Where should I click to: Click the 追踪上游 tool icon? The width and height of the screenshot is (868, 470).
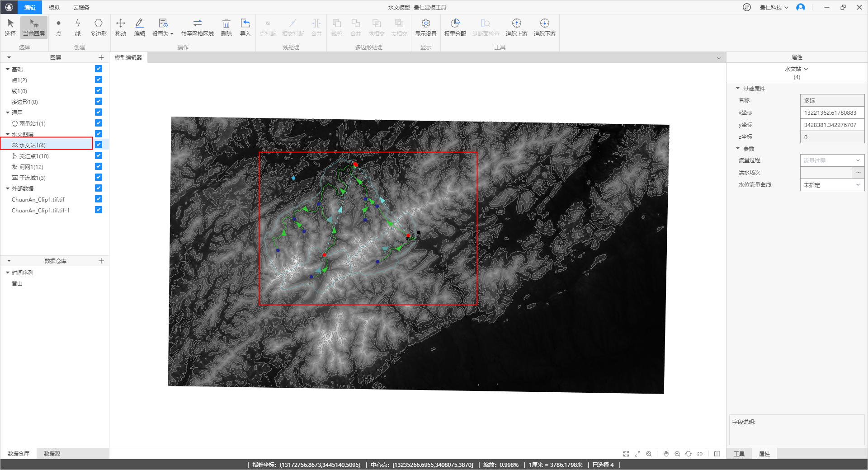(516, 27)
